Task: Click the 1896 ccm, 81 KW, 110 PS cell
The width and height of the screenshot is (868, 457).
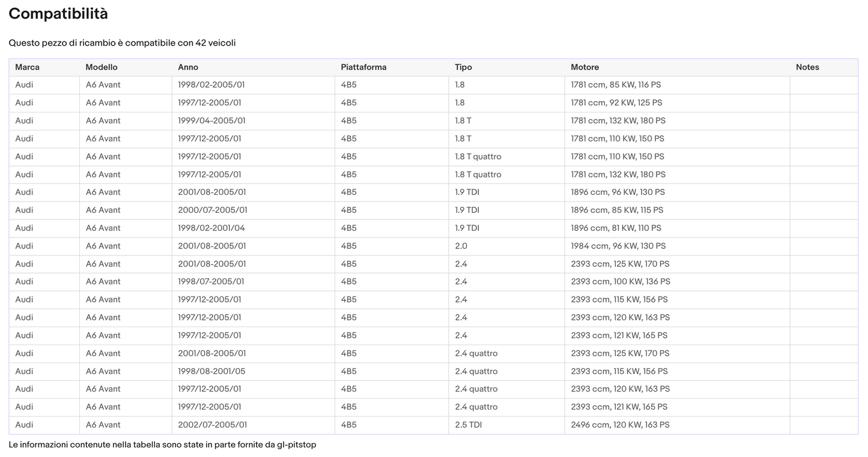Action: (616, 228)
